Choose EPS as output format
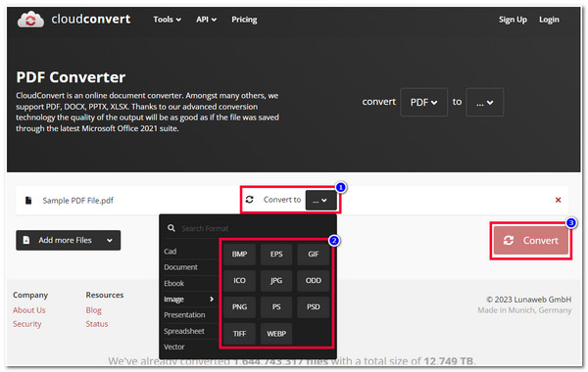 pos(276,254)
